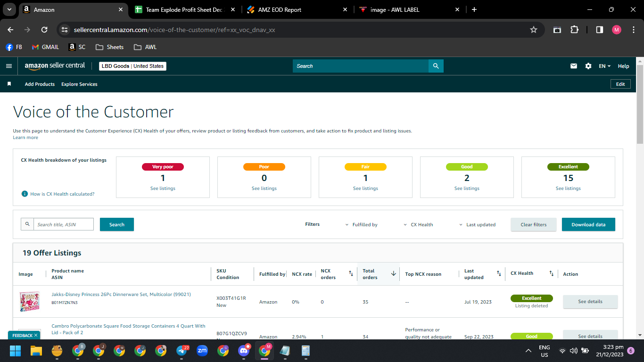Open the Learn more link
Viewport: 644px width, 362px height.
25,138
